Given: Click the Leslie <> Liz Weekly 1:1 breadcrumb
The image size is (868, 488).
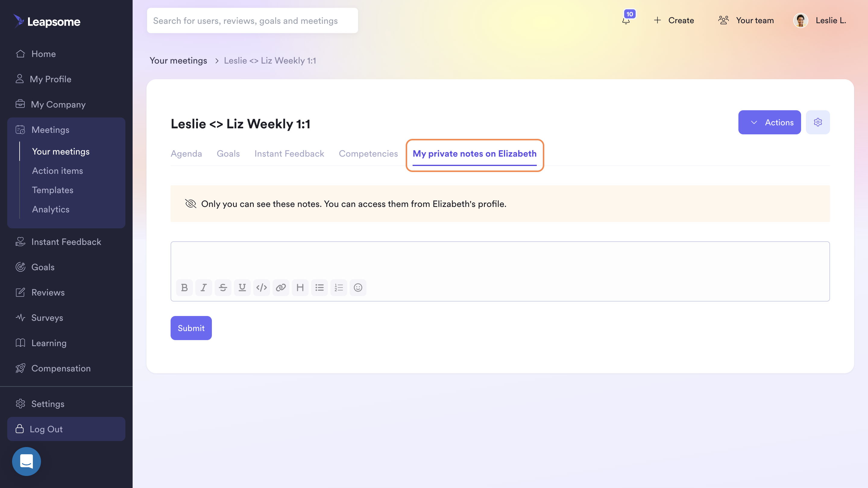Looking at the screenshot, I should click(x=270, y=61).
